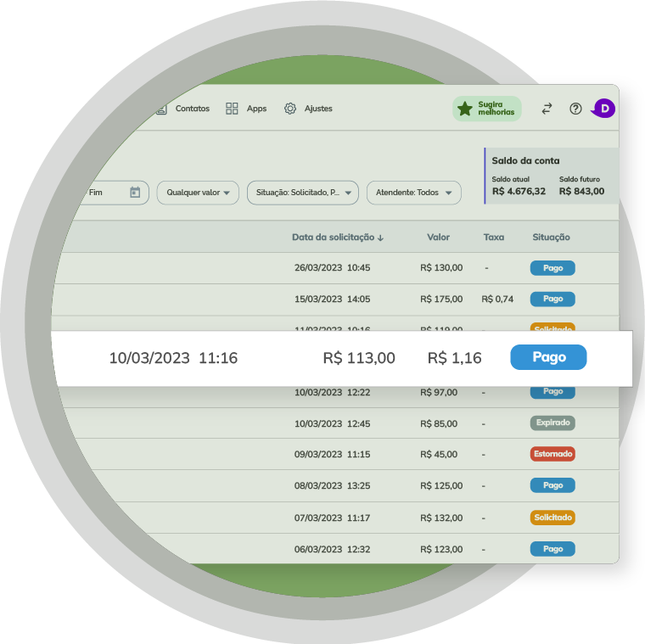This screenshot has width=645, height=644.
Task: Click the Expirado badge on the 10/03/2023 12:45 row
Action: (x=552, y=423)
